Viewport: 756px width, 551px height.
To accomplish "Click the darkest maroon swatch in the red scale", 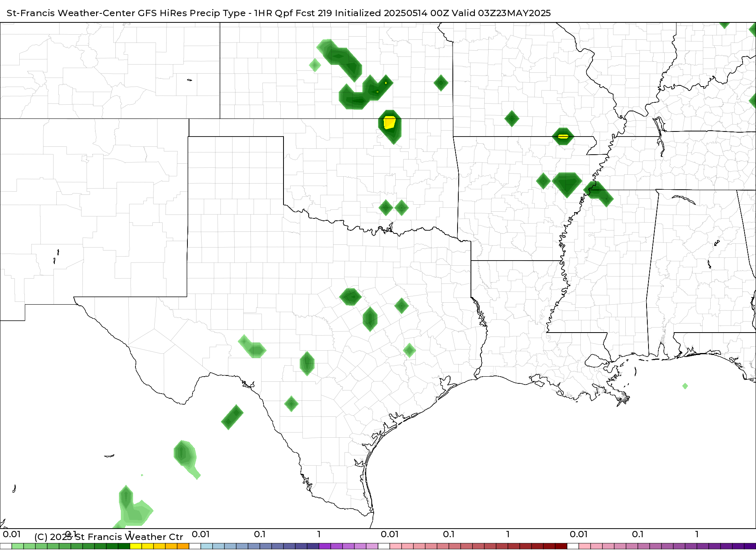I will click(561, 546).
